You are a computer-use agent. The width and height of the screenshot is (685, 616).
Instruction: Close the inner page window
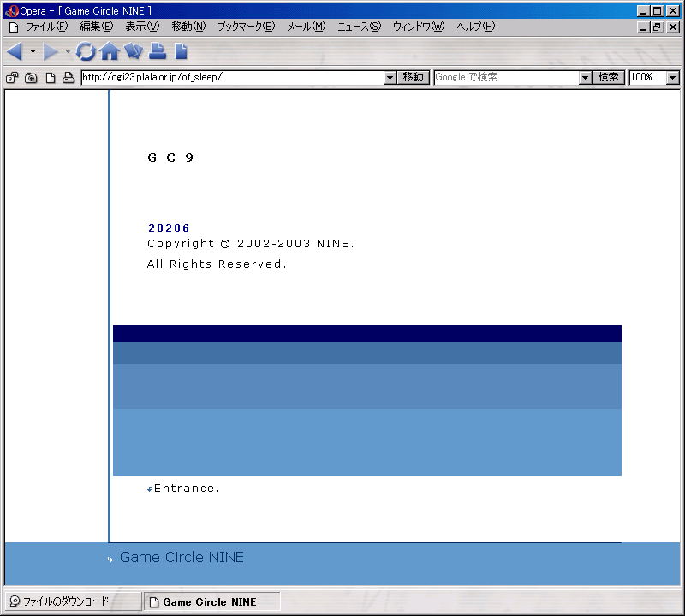click(673, 27)
